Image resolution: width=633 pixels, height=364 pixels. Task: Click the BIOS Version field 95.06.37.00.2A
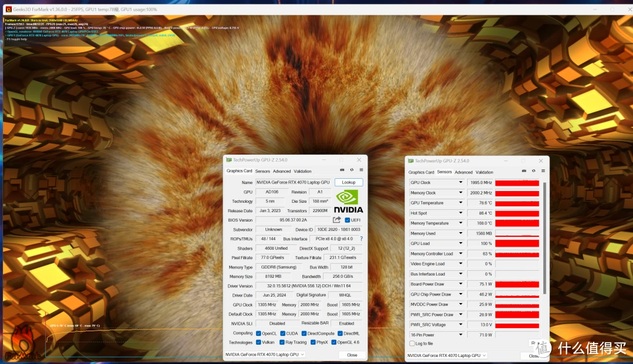294,220
